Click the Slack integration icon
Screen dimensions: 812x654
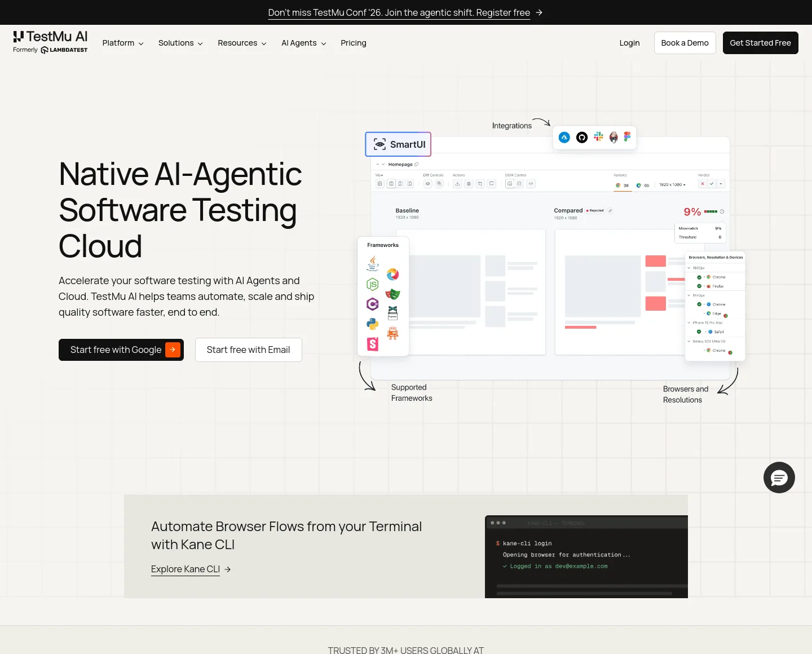point(598,136)
